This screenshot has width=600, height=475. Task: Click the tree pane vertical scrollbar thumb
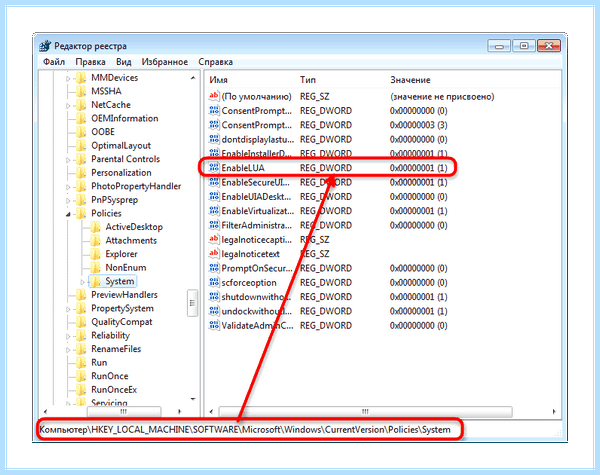[192, 303]
